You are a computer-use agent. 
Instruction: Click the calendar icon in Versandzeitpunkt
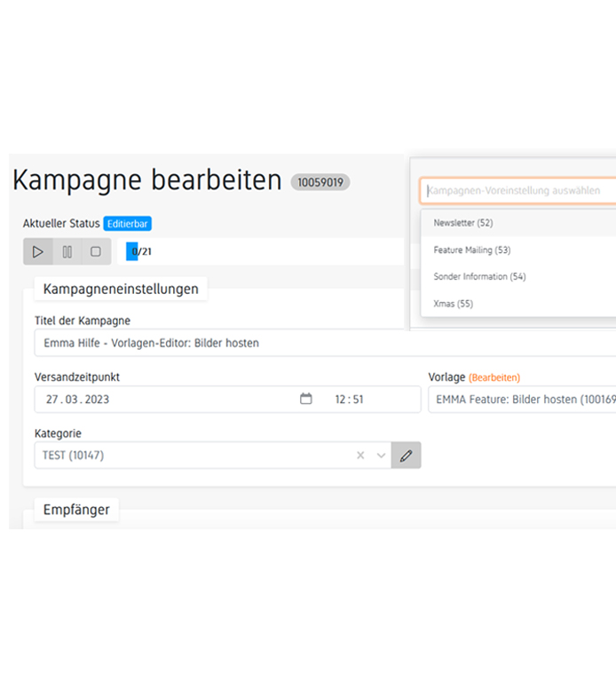(x=306, y=400)
